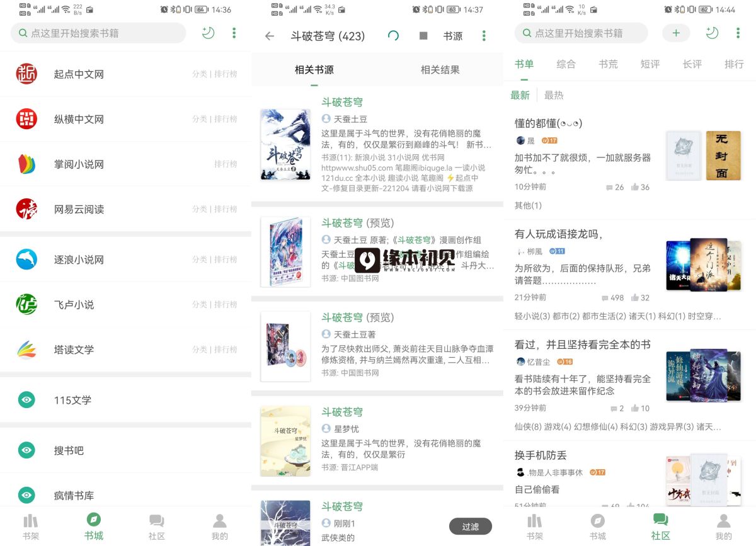Select the 书单 community tab

[524, 64]
